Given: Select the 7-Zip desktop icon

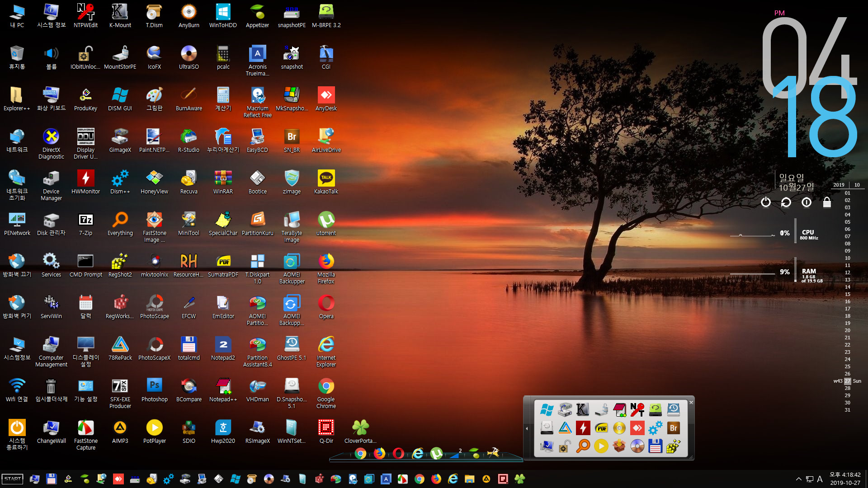Looking at the screenshot, I should (85, 224).
